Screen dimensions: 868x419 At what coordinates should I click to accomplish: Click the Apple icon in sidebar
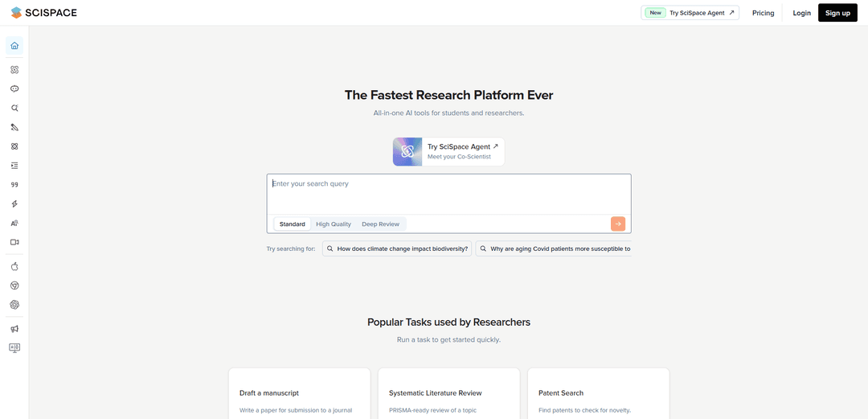(14, 266)
